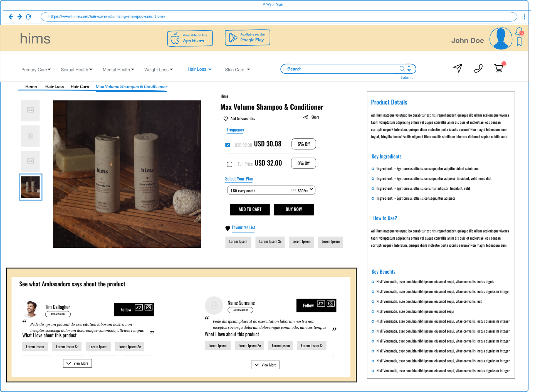This screenshot has width=534, height=392.
Task: Open John Doe's profile avatar
Action: [x=501, y=39]
